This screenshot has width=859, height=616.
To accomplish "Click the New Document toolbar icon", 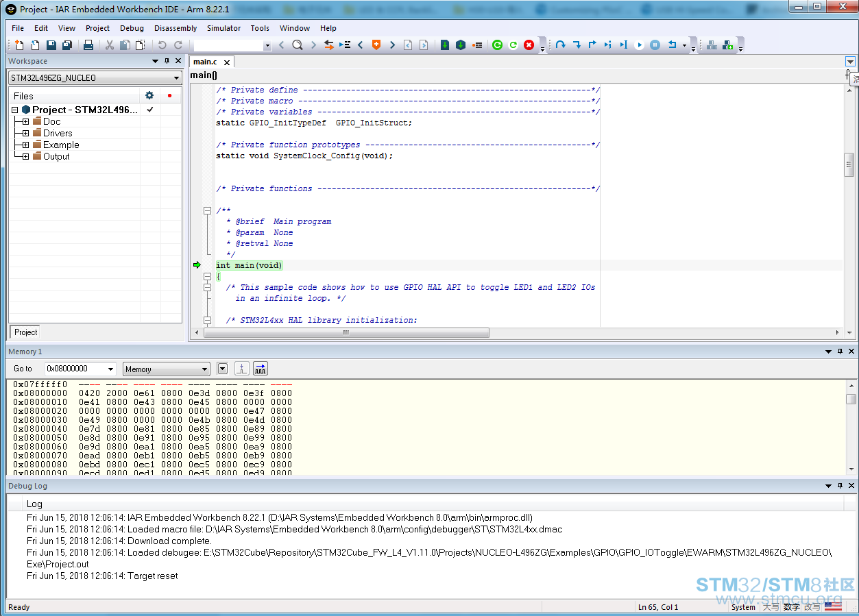I will (19, 45).
